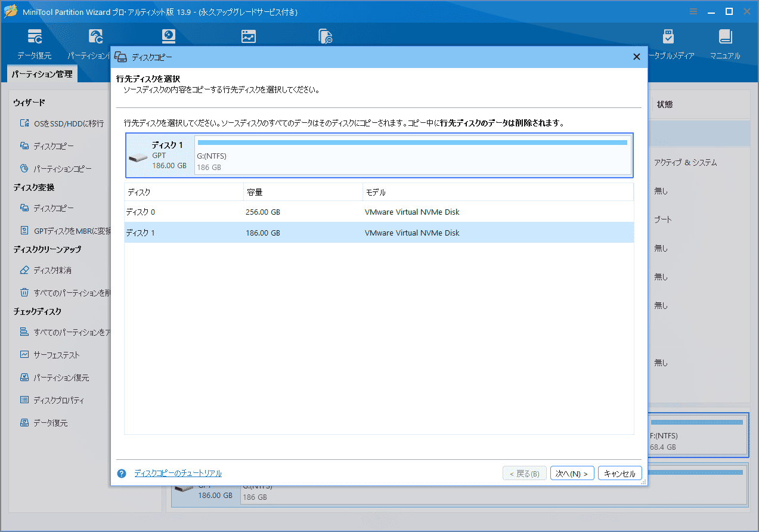Click the ウィザード section header
Viewport: 759px width, 532px height.
point(29,103)
